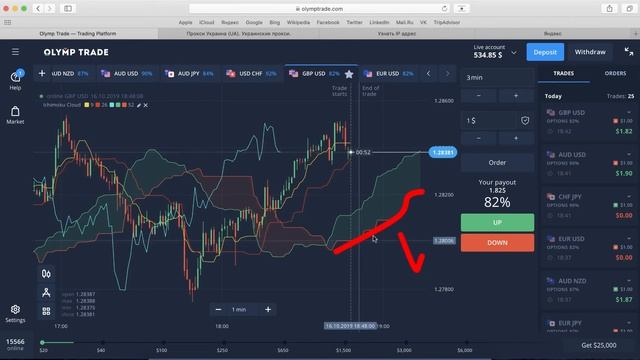Image resolution: width=640 pixels, height=360 pixels.
Task: Click the Get $25,000 button
Action: click(x=599, y=345)
